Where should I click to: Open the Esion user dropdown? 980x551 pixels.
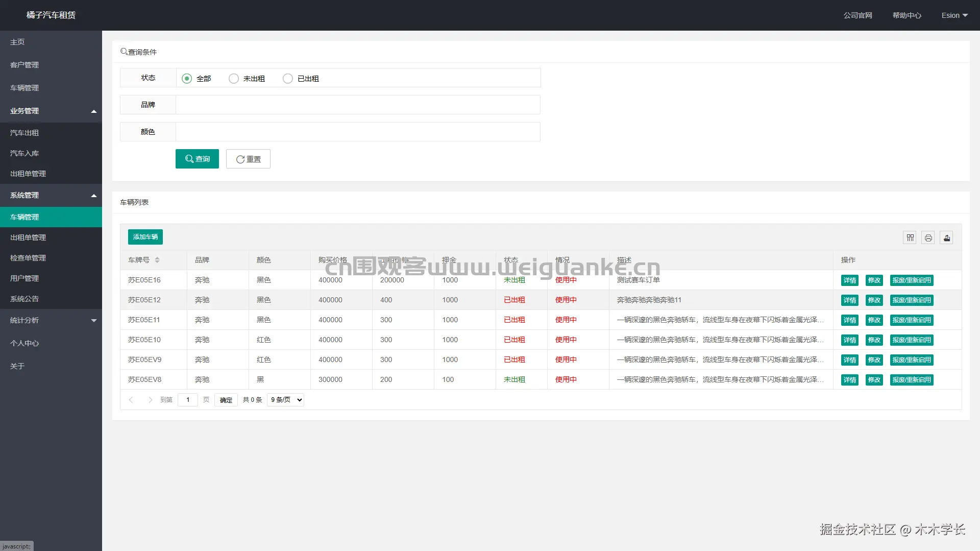(x=954, y=15)
